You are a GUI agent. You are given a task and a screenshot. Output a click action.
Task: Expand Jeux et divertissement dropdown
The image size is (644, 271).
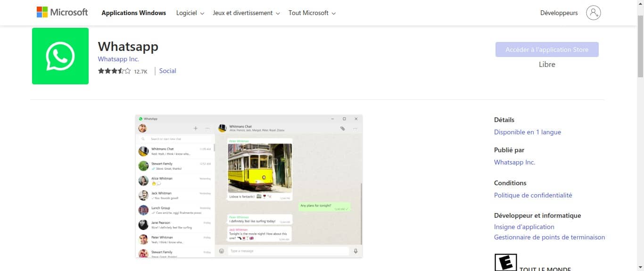(x=246, y=13)
